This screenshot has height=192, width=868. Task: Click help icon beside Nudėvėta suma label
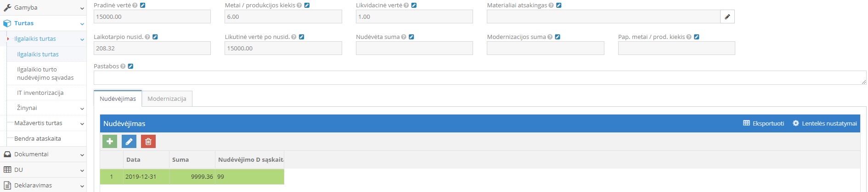coord(404,37)
